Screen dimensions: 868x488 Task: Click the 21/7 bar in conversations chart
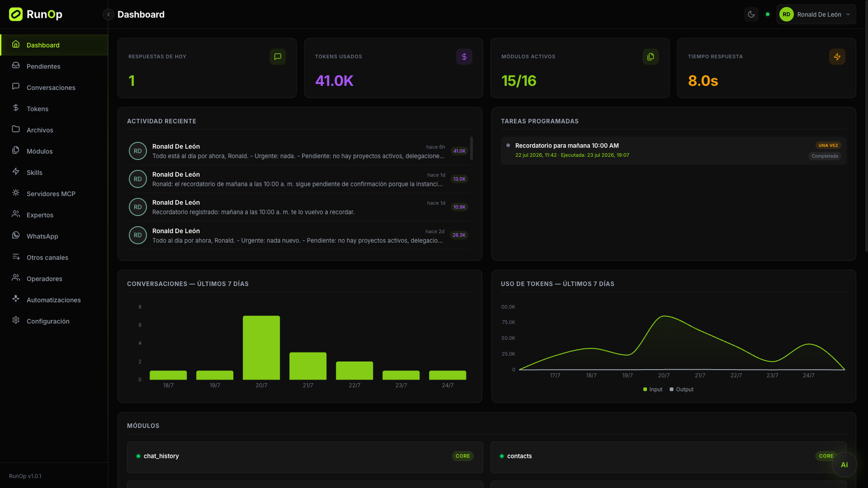point(308,366)
